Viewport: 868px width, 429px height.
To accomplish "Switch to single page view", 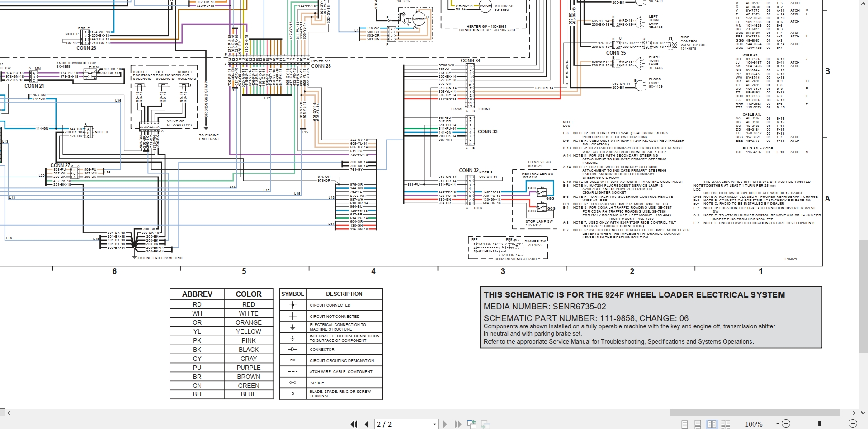I will tap(684, 424).
